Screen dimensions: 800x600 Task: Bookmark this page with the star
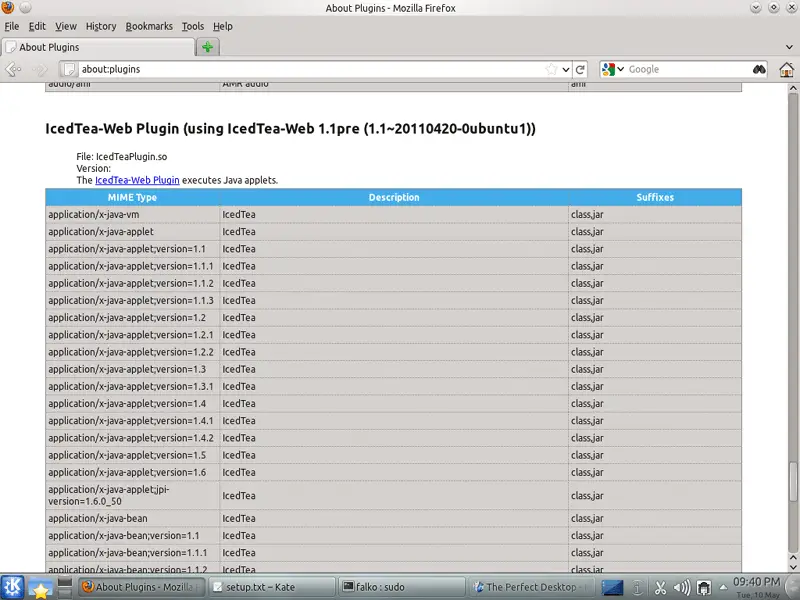click(x=551, y=69)
